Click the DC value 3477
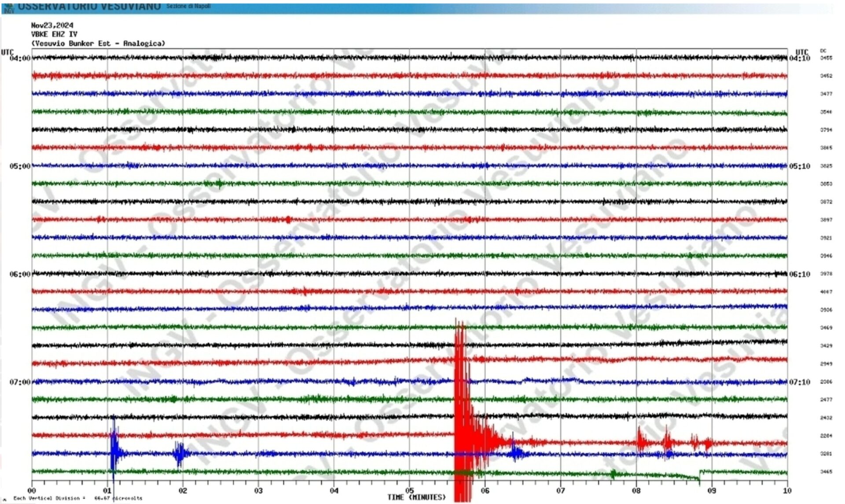 click(826, 94)
